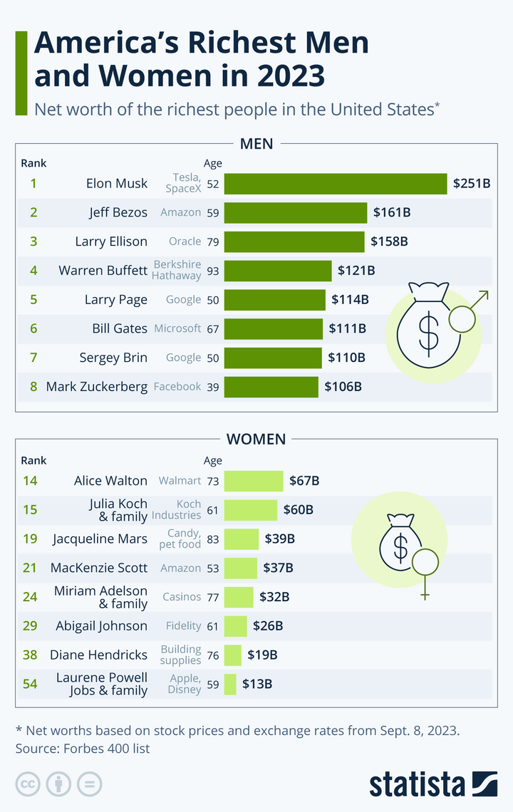
Task: Click the Creative Commons CC icon
Action: pos(29,784)
